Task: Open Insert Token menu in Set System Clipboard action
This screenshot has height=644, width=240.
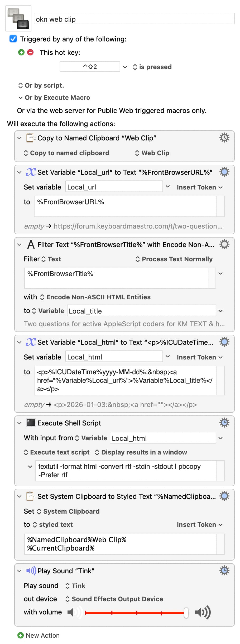Action: (199, 525)
